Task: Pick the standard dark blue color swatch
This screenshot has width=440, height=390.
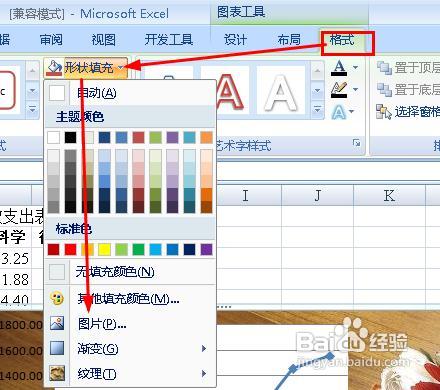Action: [189, 249]
